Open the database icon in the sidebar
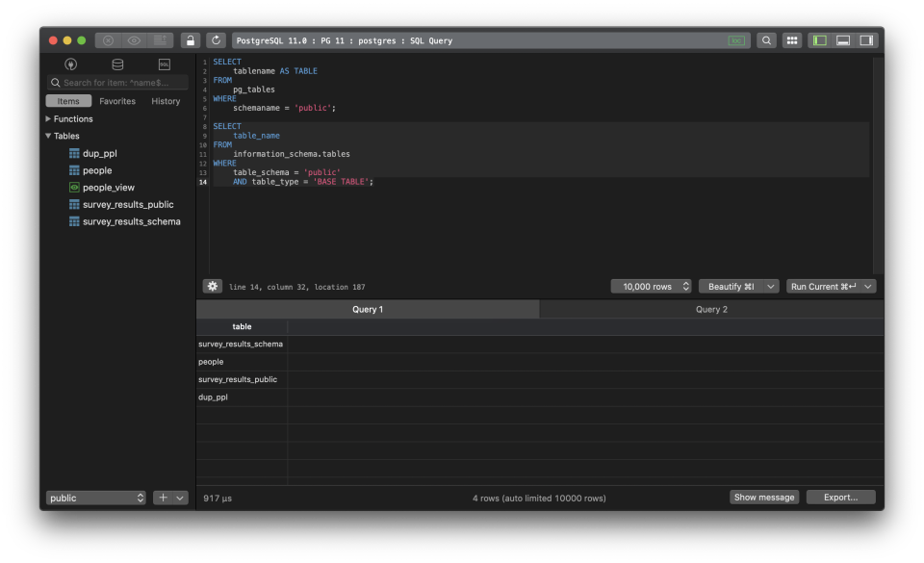 coord(117,64)
